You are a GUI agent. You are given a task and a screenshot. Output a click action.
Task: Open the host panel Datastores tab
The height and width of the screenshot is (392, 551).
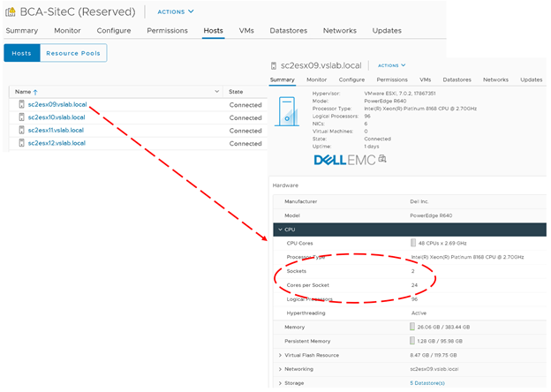(x=457, y=79)
